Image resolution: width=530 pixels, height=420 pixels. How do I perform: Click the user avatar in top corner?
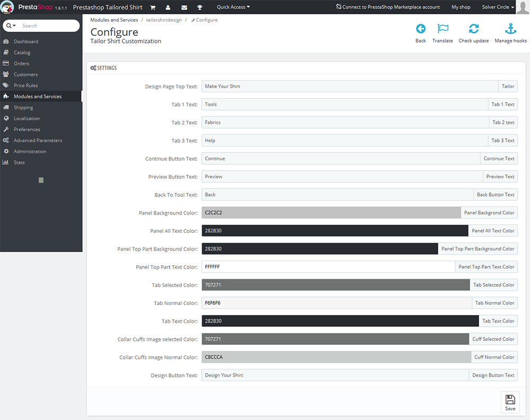[x=523, y=7]
